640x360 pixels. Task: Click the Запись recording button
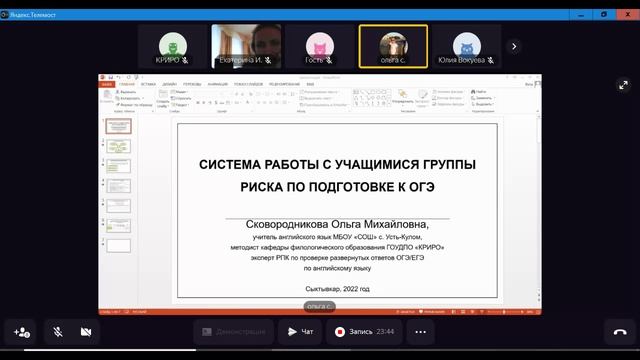pos(364,332)
